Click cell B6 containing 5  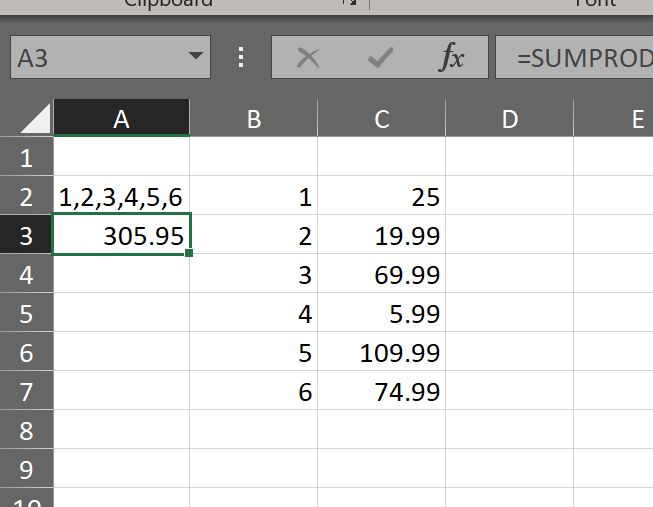click(x=254, y=351)
